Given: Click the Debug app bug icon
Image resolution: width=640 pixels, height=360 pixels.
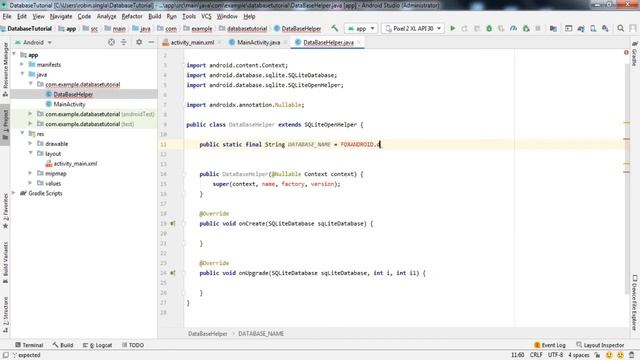Looking at the screenshot, I should click(489, 29).
